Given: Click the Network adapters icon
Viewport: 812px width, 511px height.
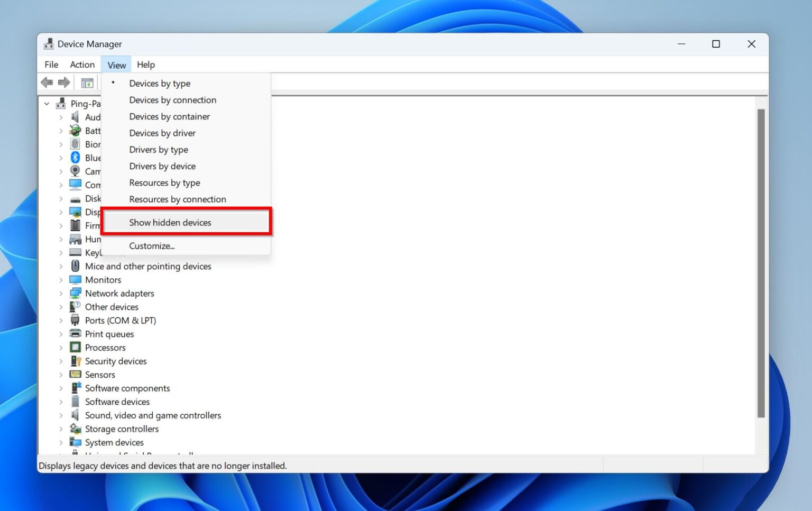Looking at the screenshot, I should point(76,293).
